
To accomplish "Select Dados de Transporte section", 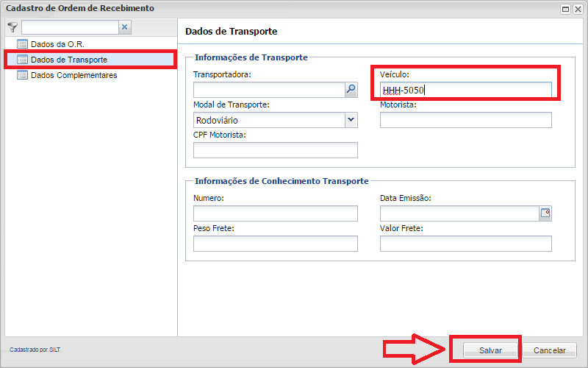I will pyautogui.click(x=68, y=60).
